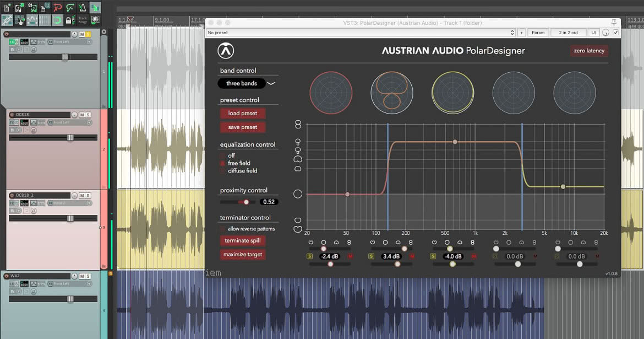Click the 'maximize target' button
This screenshot has width=644, height=339.
click(243, 255)
